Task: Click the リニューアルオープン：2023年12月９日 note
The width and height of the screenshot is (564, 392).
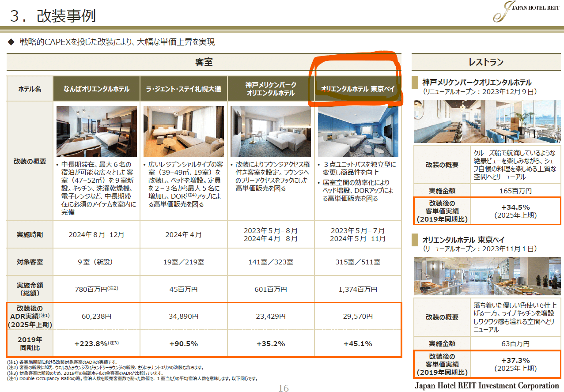Action: (x=480, y=92)
